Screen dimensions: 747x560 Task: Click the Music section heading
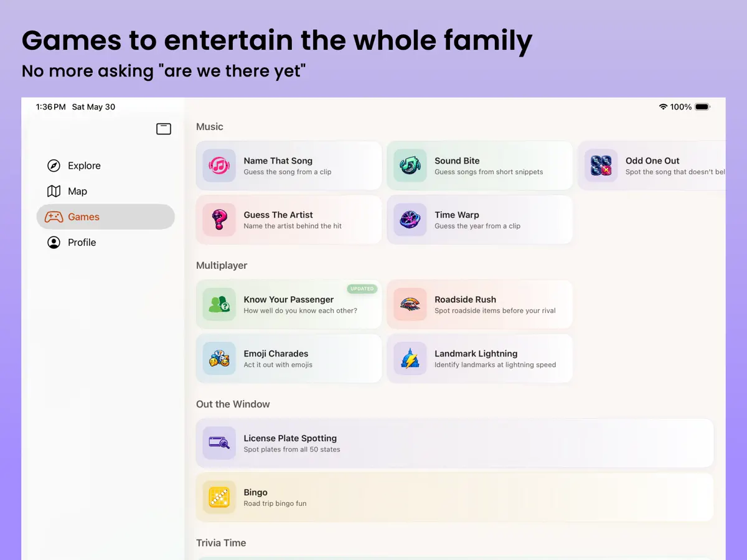click(210, 126)
